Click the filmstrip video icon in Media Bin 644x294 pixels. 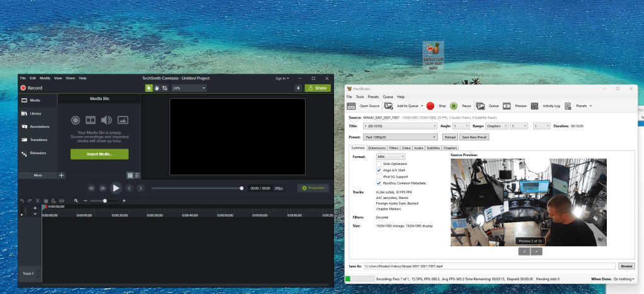(x=90, y=120)
